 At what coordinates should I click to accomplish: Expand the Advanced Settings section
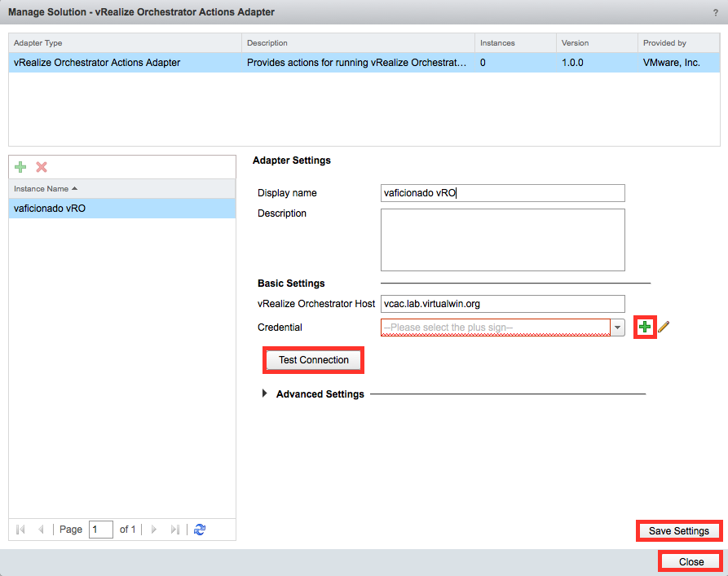[x=265, y=394]
